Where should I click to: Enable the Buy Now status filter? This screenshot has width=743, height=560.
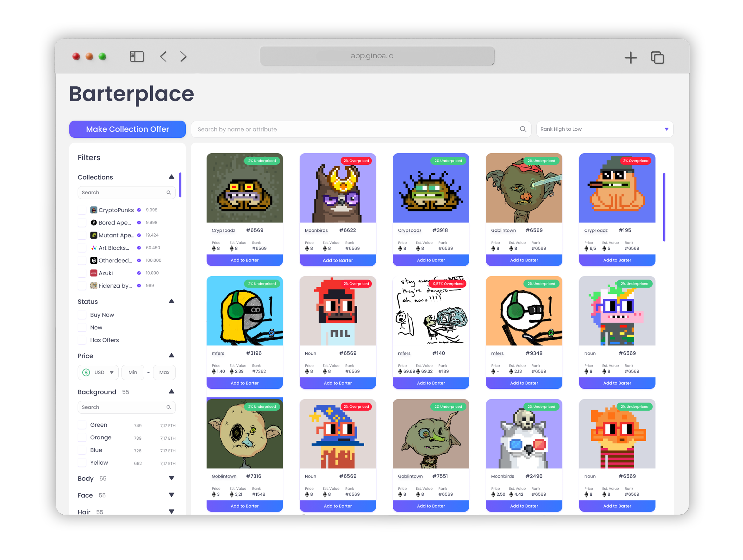pyautogui.click(x=82, y=315)
